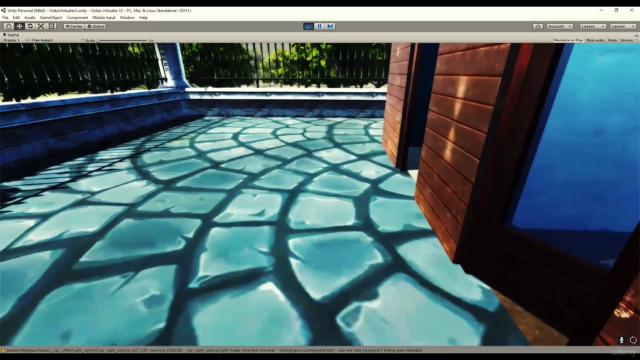Toggle Global handle rotation

pos(96,26)
